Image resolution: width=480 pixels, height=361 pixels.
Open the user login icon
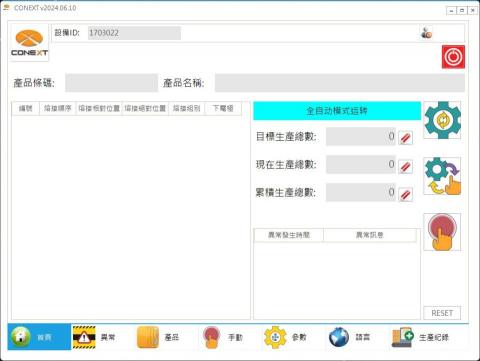tap(426, 33)
